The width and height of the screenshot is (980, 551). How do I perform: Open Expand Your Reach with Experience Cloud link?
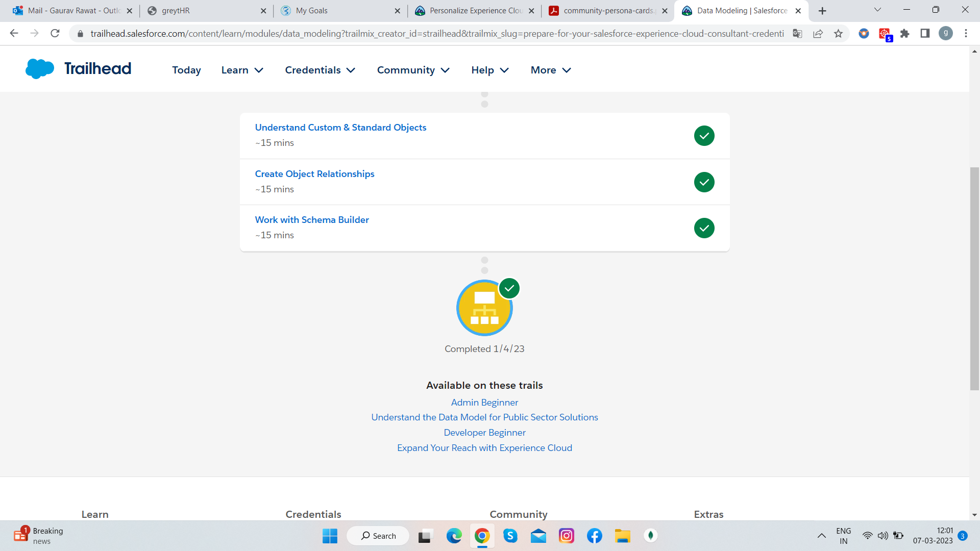(484, 448)
